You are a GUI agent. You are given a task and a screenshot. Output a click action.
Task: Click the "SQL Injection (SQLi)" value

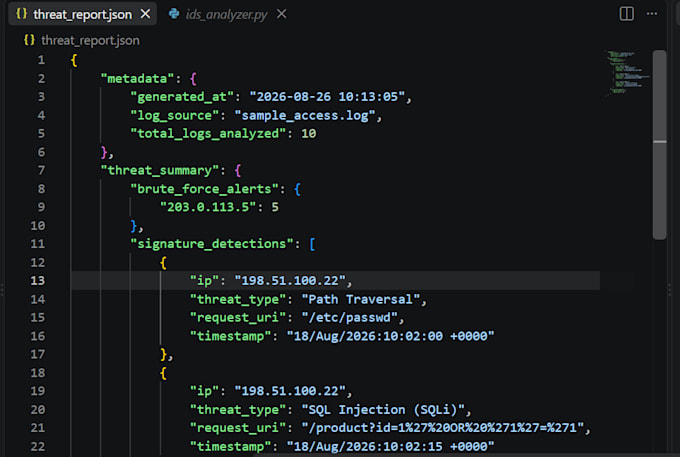tap(382, 410)
